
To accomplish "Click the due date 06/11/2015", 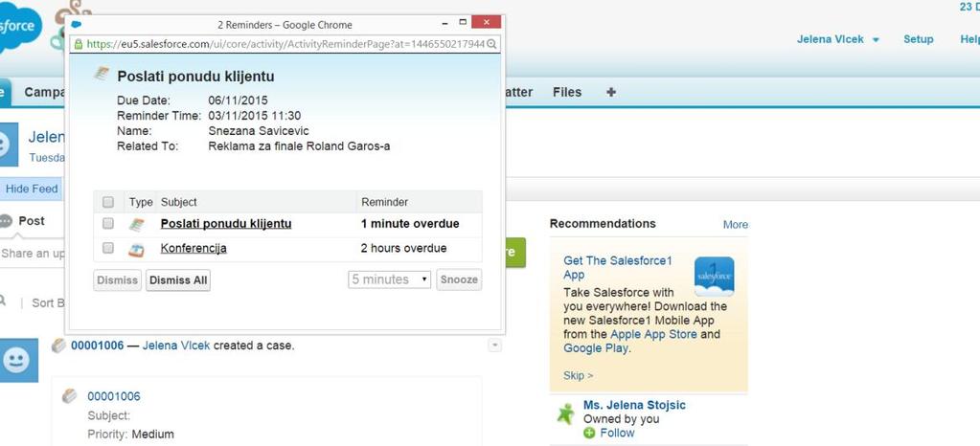I will point(238,100).
